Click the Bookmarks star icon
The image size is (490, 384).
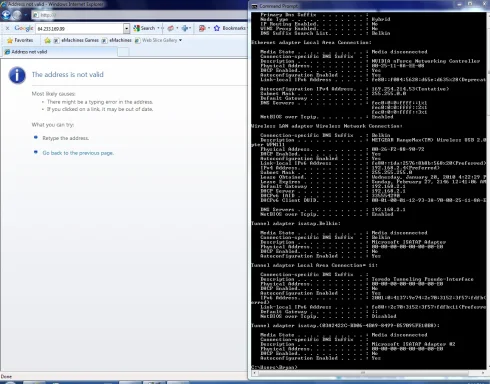(217, 28)
